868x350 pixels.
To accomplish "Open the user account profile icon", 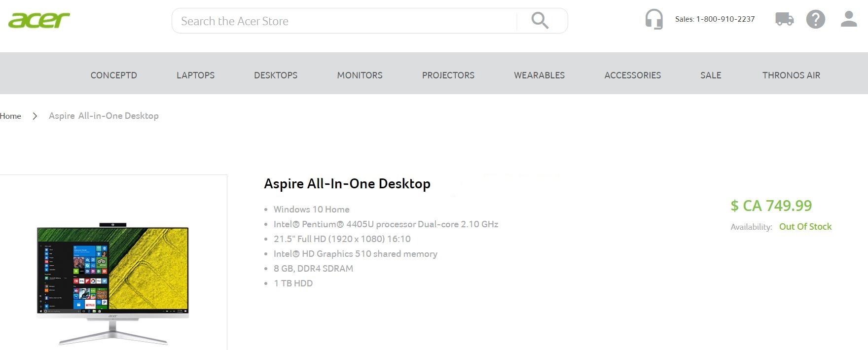I will 849,19.
